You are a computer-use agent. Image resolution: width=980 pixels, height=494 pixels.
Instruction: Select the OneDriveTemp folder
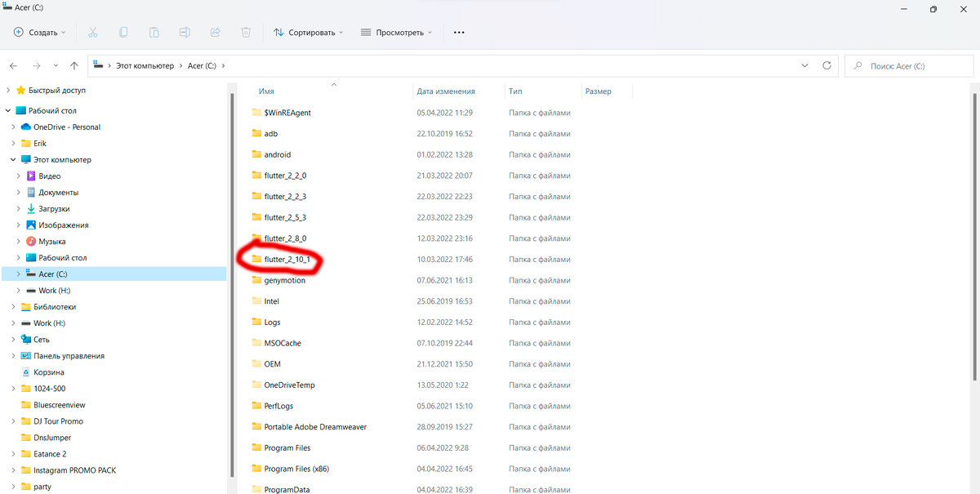(289, 385)
